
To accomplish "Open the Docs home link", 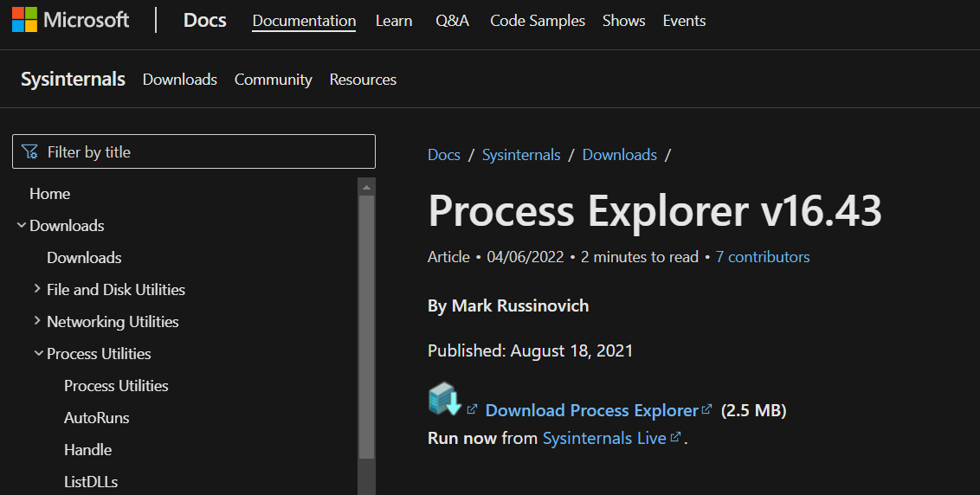I will 205,20.
